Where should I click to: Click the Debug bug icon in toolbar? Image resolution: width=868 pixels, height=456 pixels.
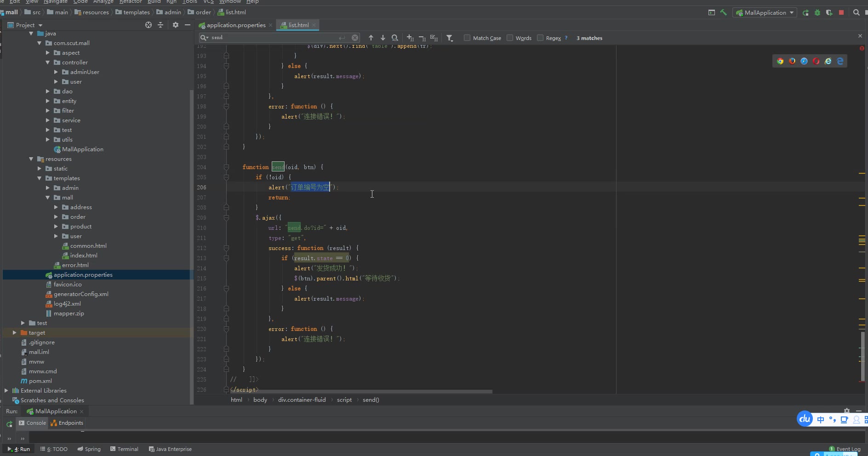(817, 13)
